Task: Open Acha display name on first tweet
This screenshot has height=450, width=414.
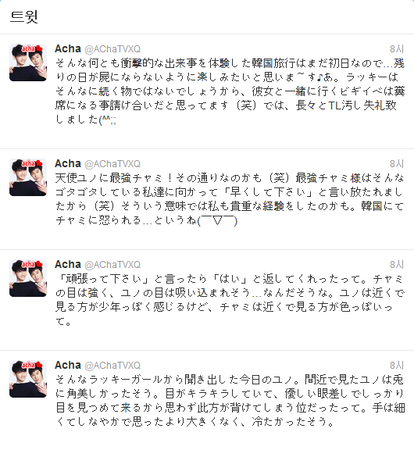Action: pos(68,49)
